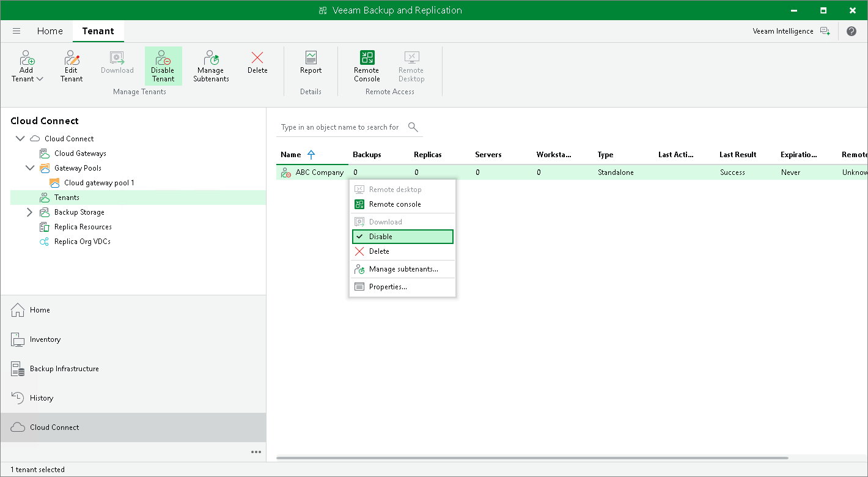The width and height of the screenshot is (868, 477).
Task: Choose Remote console from context menu
Action: (x=403, y=204)
